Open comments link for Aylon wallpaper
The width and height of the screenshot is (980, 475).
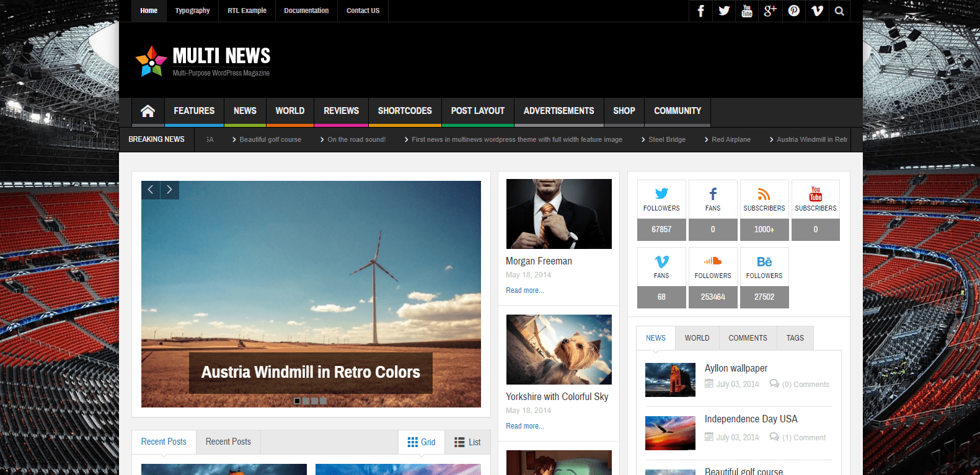(805, 385)
